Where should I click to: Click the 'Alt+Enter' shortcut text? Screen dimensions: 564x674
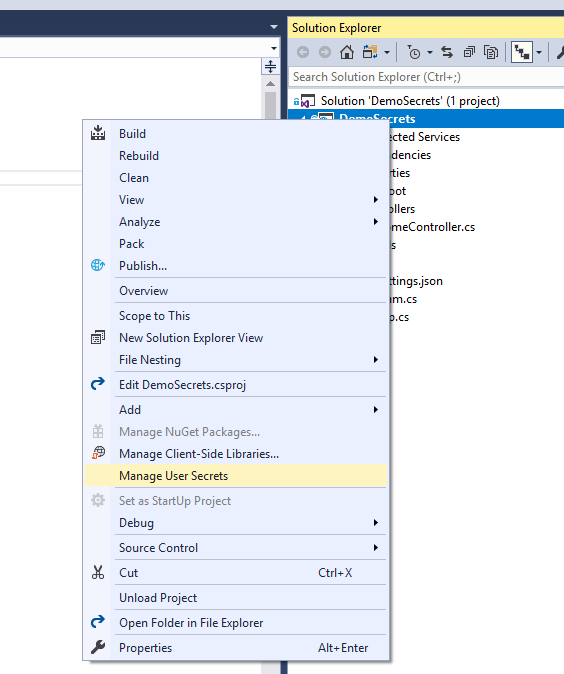(x=343, y=648)
